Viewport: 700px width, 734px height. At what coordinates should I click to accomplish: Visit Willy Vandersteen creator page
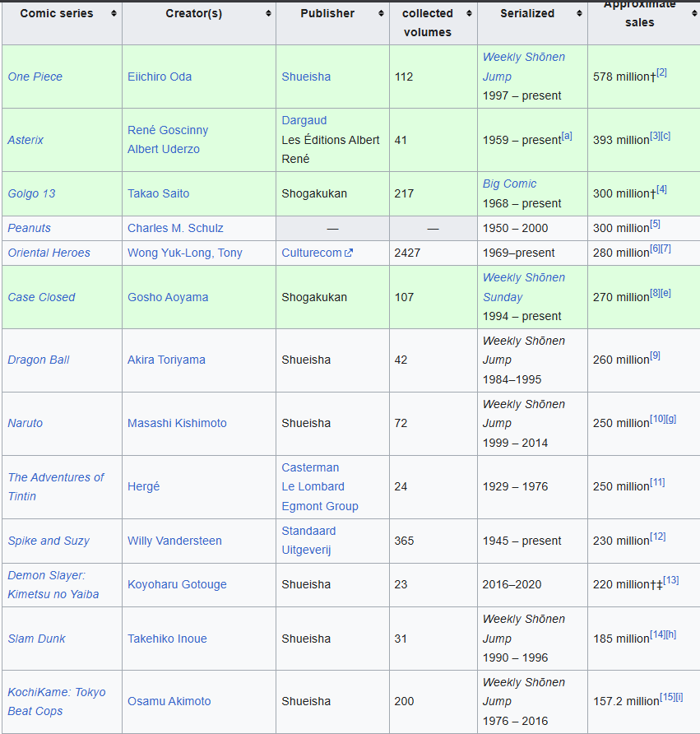(x=175, y=541)
